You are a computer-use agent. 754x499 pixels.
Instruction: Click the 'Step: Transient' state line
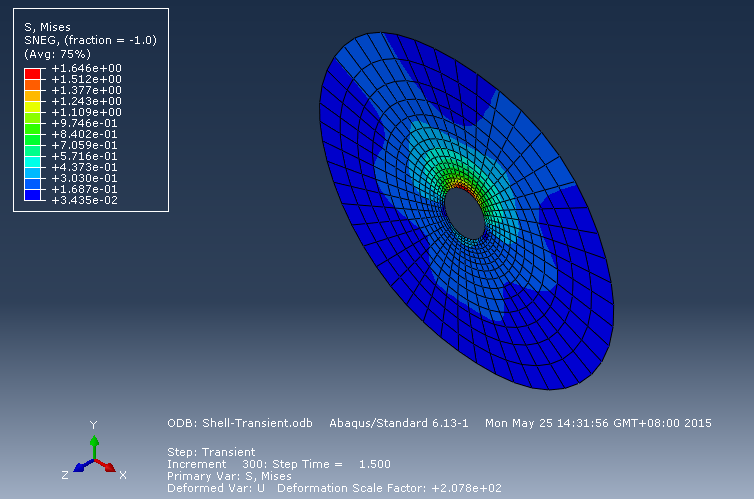click(x=211, y=452)
